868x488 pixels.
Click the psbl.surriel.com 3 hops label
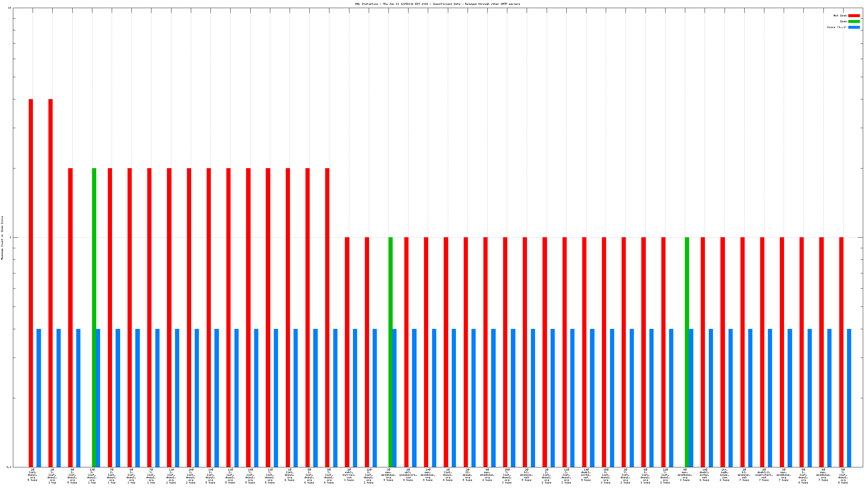tap(349, 474)
